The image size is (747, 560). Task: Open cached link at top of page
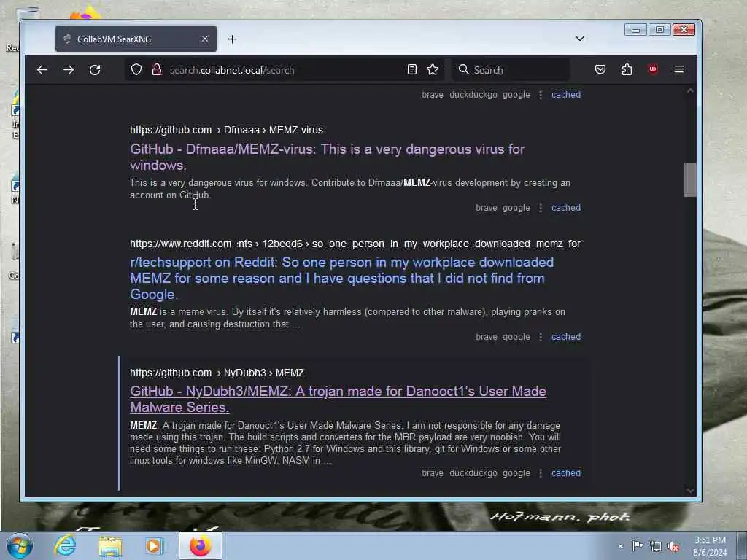566,94
